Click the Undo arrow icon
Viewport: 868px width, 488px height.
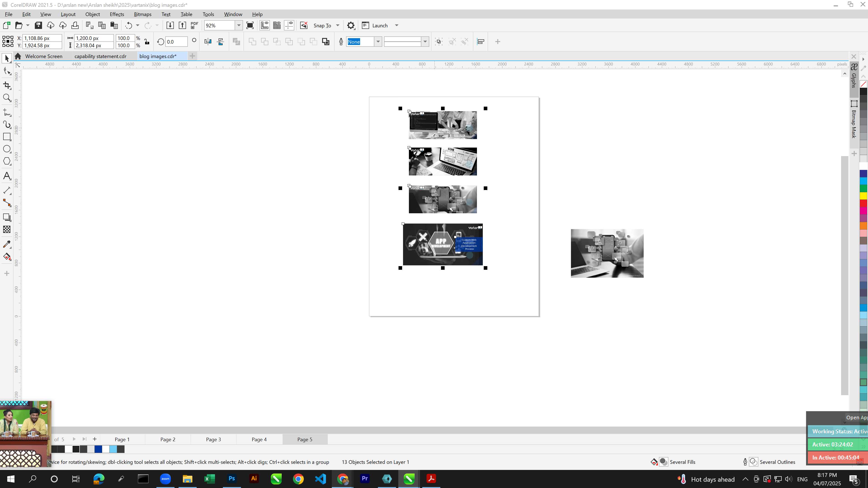(x=128, y=26)
